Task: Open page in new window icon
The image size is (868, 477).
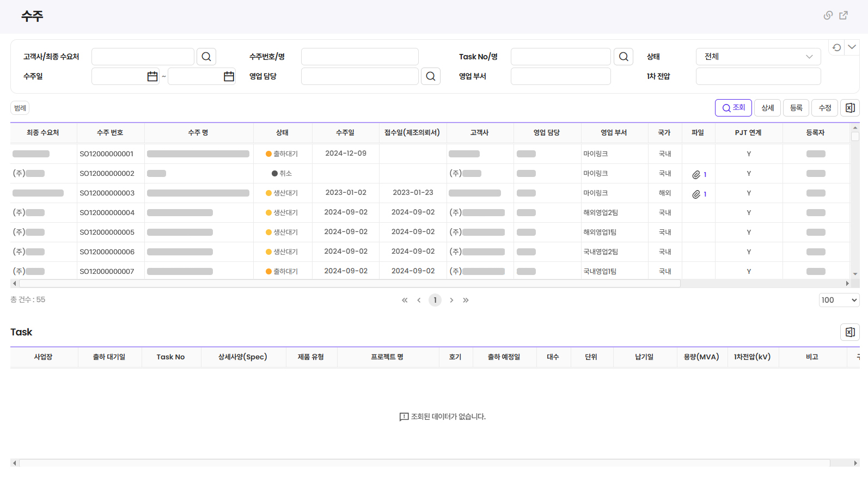Action: pyautogui.click(x=843, y=15)
